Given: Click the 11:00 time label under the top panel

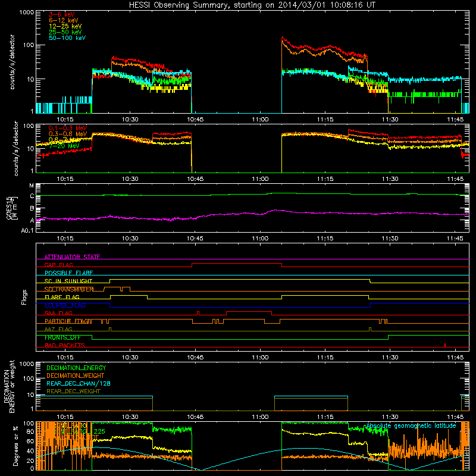Looking at the screenshot, I should click(260, 120).
